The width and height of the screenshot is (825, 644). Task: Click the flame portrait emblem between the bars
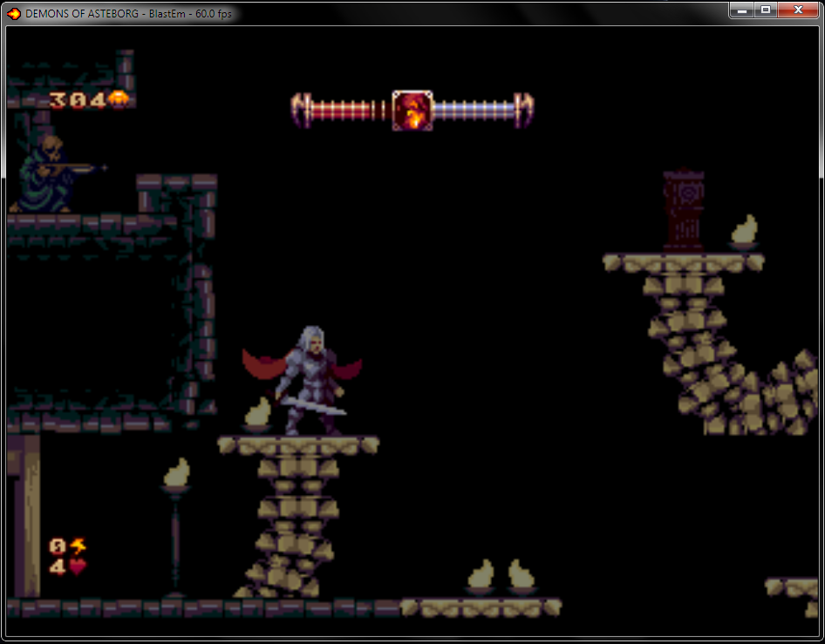(x=412, y=111)
